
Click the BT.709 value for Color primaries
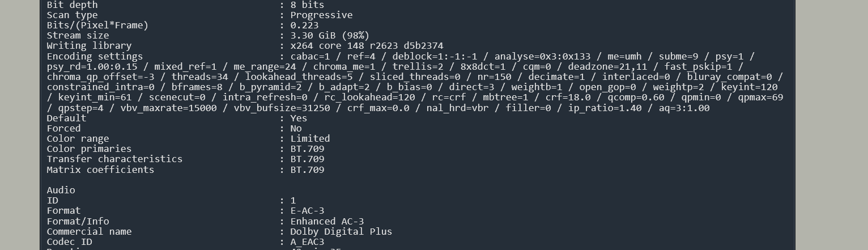[307, 149]
